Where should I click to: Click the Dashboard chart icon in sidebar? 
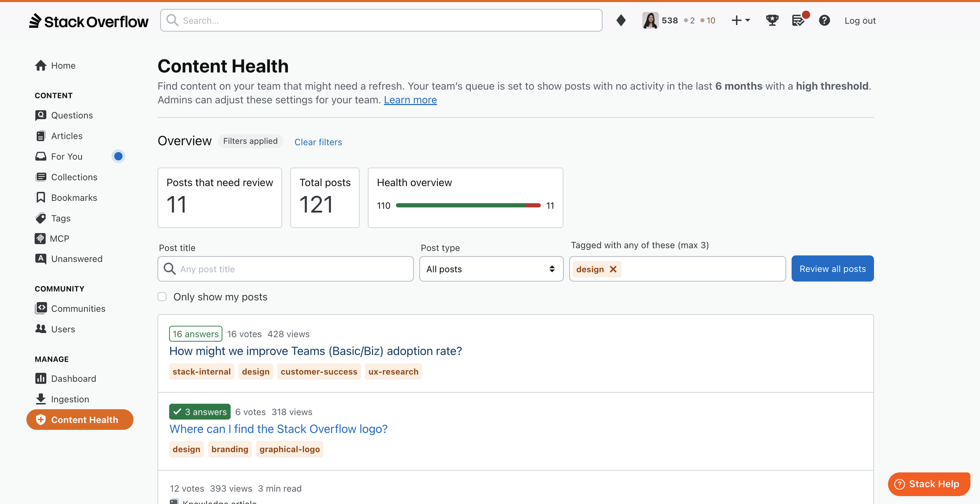point(41,378)
